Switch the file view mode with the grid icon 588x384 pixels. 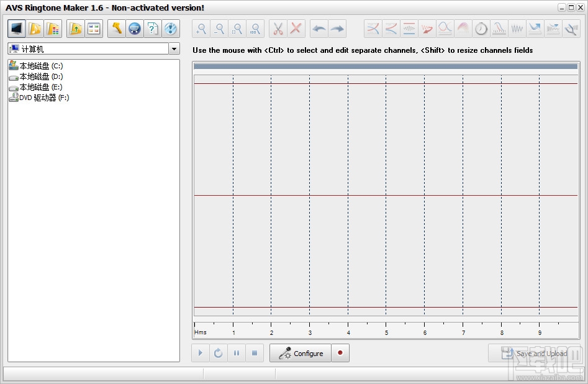tap(94, 29)
